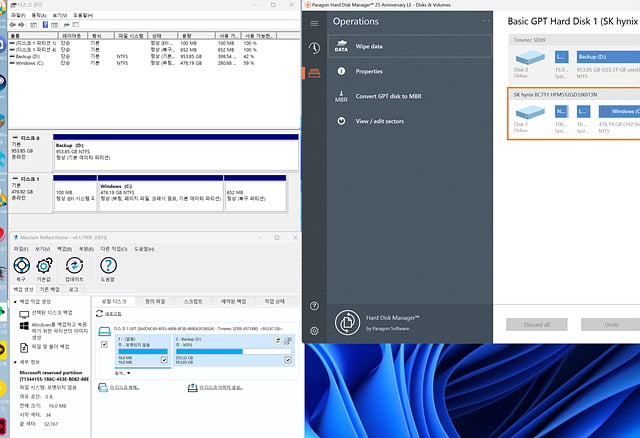Open the Backup menu in Macrium menu bar

[x=64, y=249]
